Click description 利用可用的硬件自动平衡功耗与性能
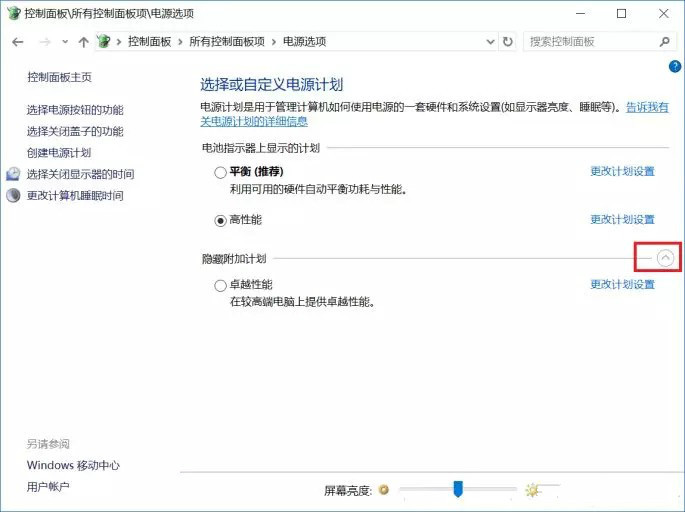This screenshot has width=685, height=512. [318, 190]
